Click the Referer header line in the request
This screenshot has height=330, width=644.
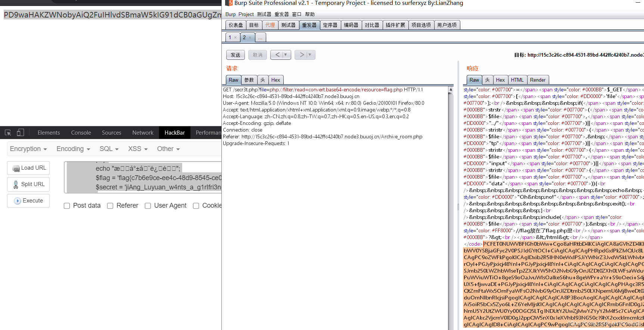pos(323,137)
